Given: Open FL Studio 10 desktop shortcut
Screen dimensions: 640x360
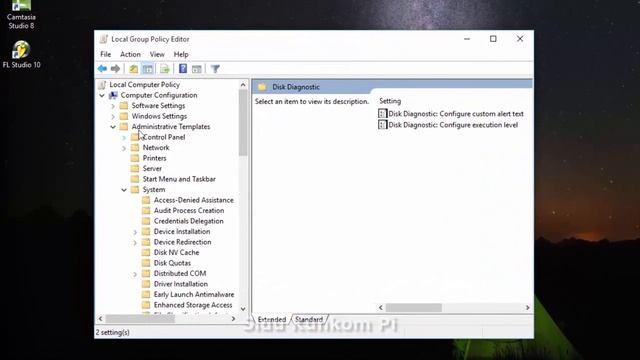Looking at the screenshot, I should [21, 54].
